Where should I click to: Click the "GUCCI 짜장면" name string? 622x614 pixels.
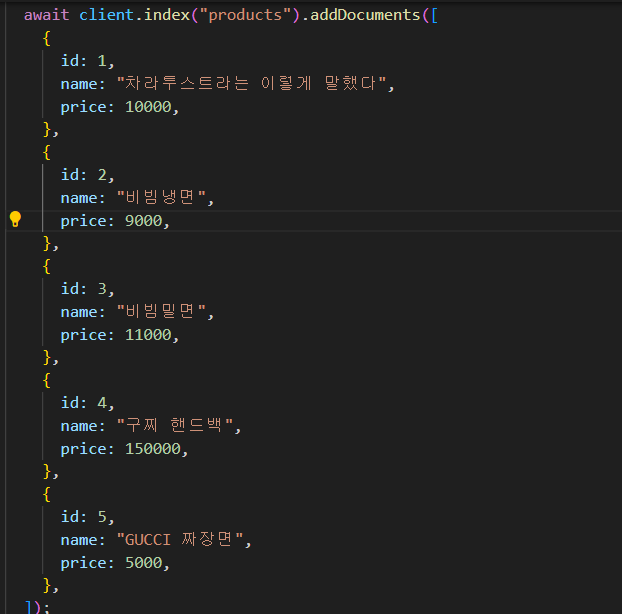tap(184, 540)
